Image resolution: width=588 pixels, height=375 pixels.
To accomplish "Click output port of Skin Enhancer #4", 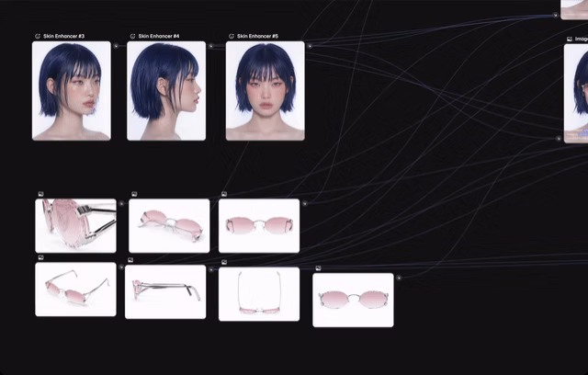I will pyautogui.click(x=210, y=46).
